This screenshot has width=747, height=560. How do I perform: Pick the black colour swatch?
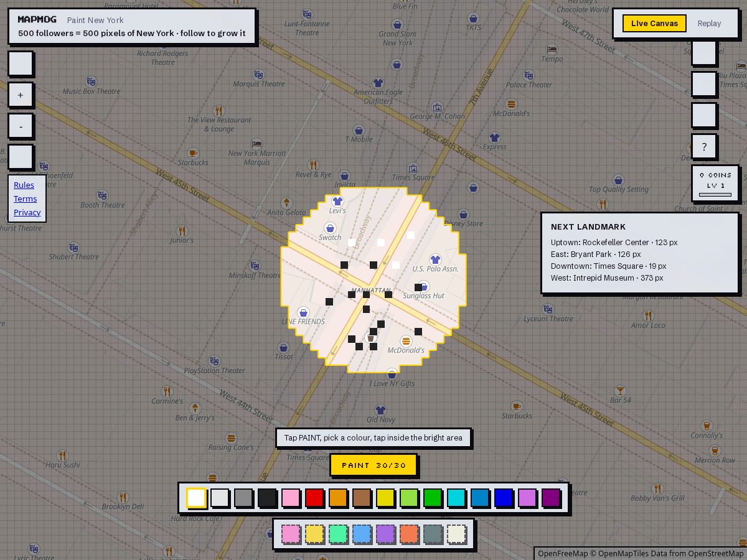(267, 498)
